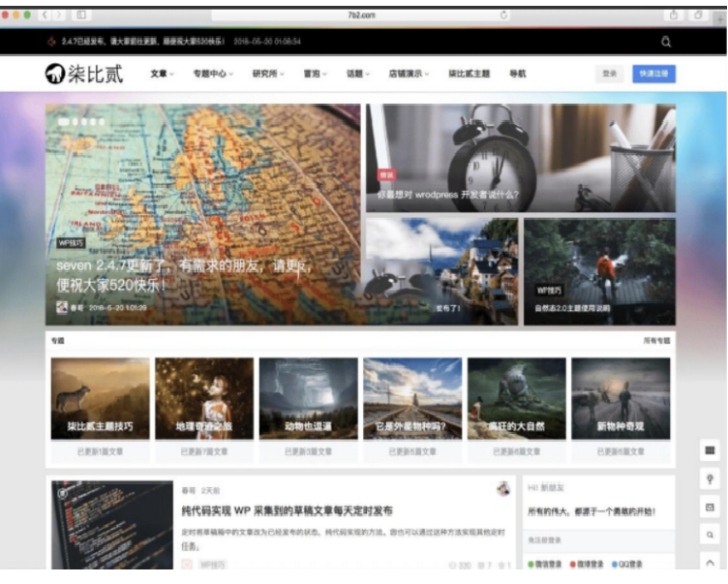Click the WP技巧 tag under article excerpt
This screenshot has height=584, width=728.
[x=212, y=565]
